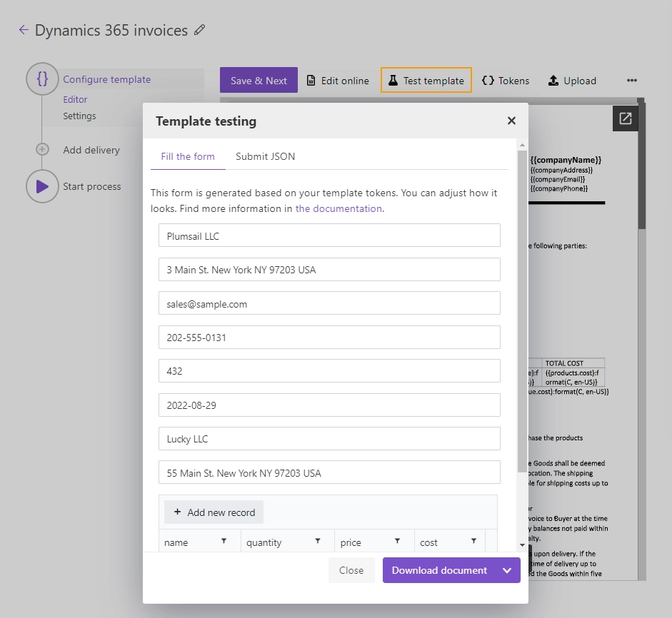Rename the process with the pencil icon
The width and height of the screenshot is (672, 618).
(x=199, y=29)
